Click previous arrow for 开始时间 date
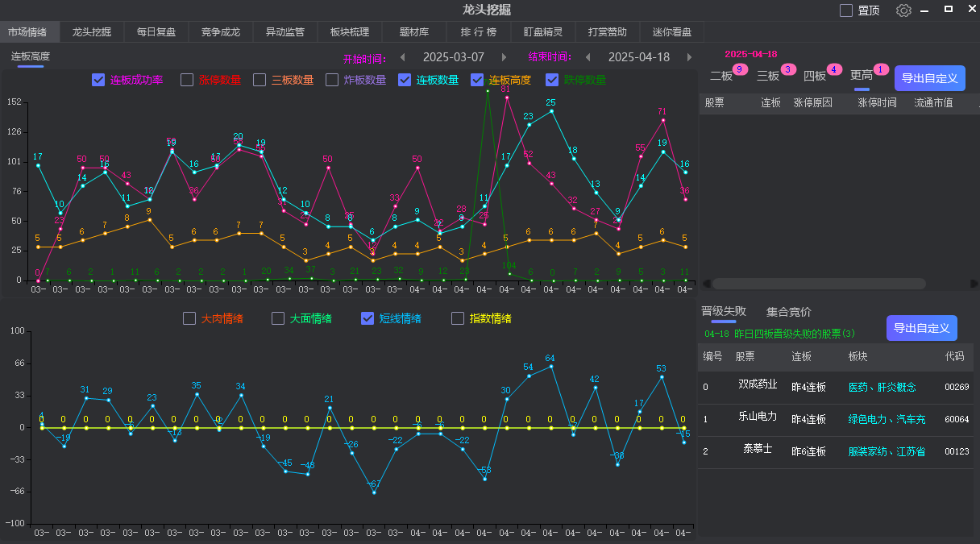Image resolution: width=980 pixels, height=544 pixels. (x=402, y=57)
